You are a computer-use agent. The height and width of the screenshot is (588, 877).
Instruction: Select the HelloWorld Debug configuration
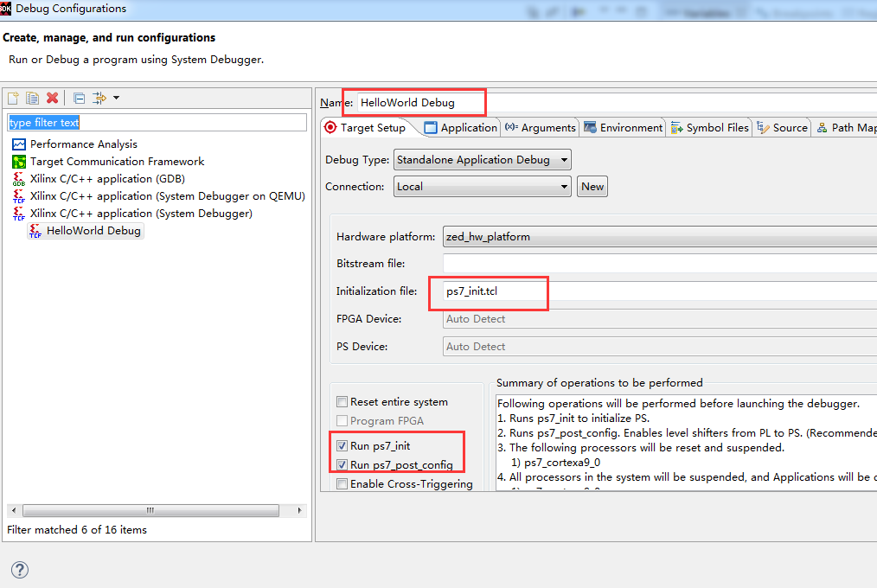tap(93, 231)
